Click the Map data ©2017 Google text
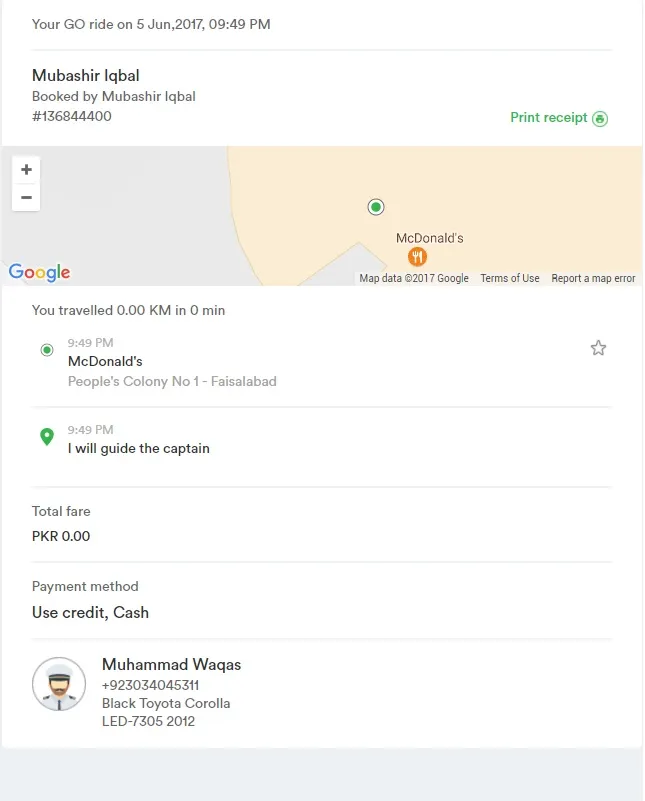The image size is (645, 801). (414, 278)
